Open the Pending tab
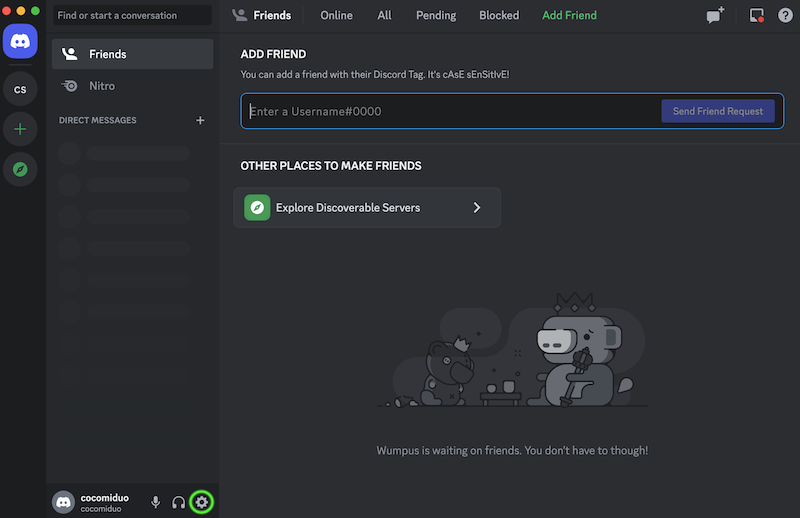 [x=435, y=16]
